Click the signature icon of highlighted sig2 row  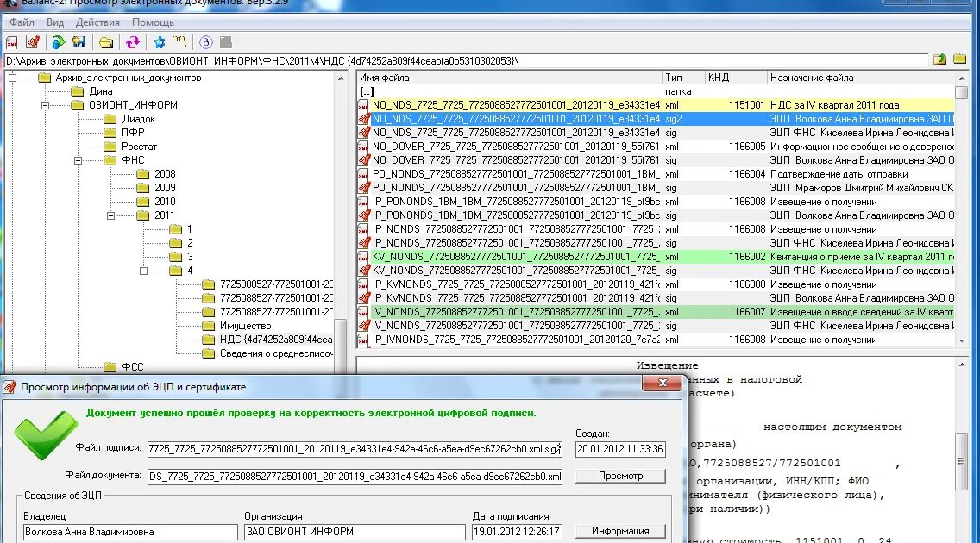[x=364, y=119]
